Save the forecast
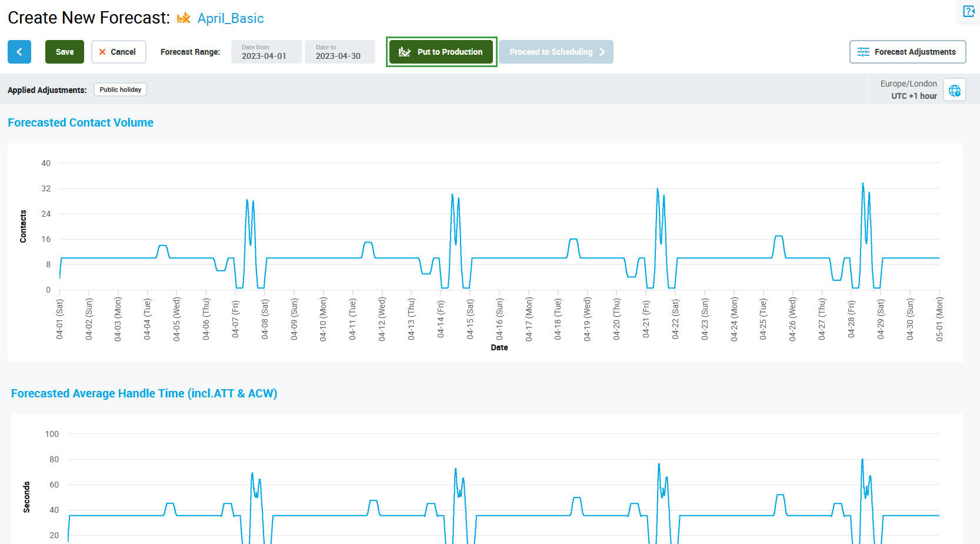 point(65,52)
